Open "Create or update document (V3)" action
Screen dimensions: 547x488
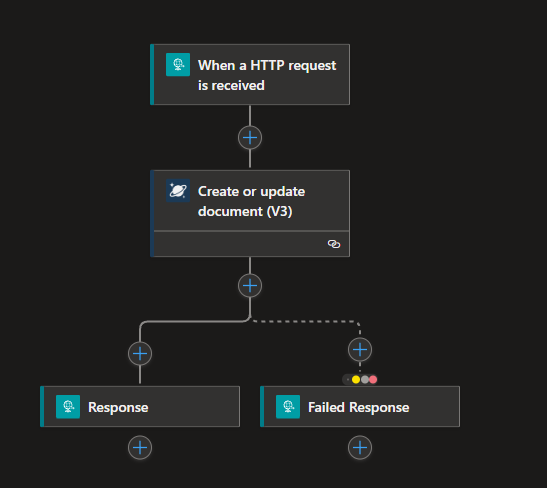point(250,201)
